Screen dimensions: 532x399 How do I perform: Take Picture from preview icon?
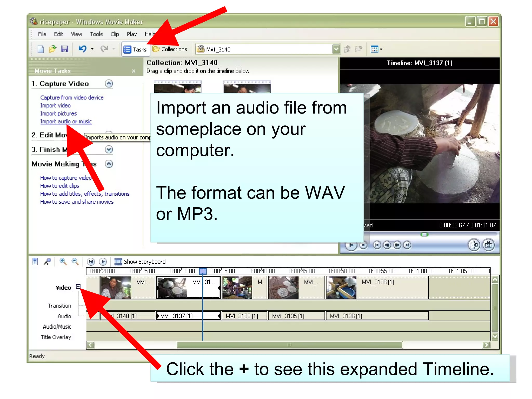click(x=489, y=245)
